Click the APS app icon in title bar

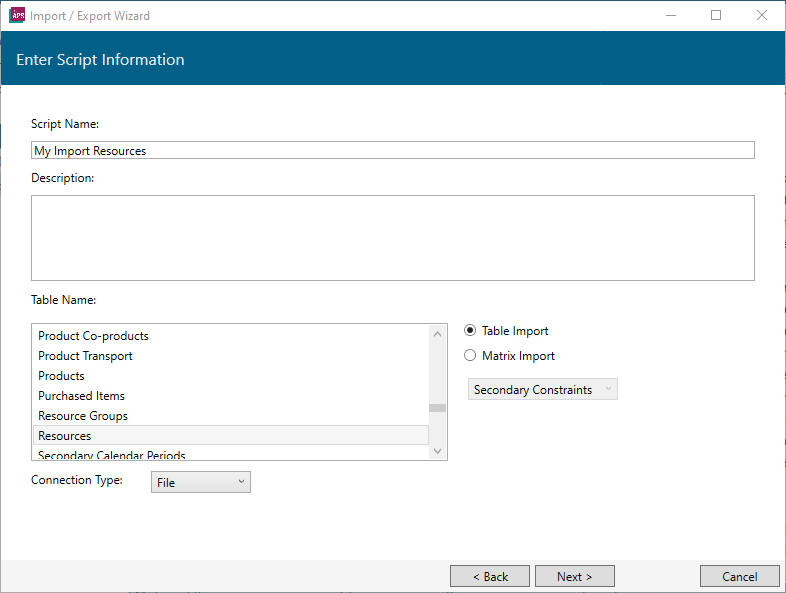point(16,15)
